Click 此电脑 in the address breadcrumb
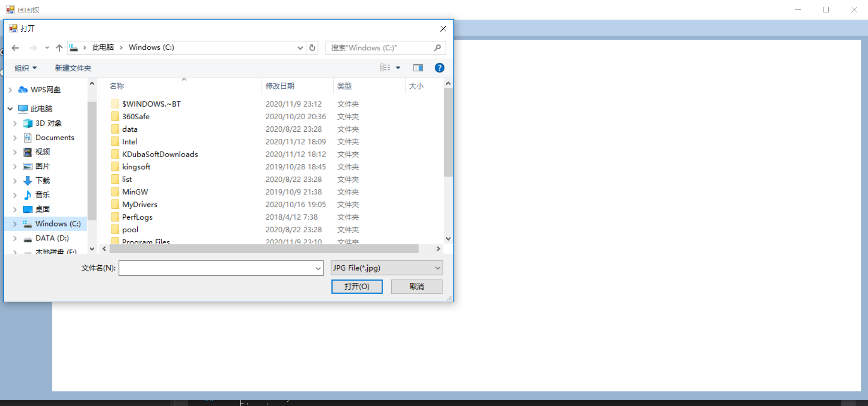The height and width of the screenshot is (406, 868). (x=103, y=47)
